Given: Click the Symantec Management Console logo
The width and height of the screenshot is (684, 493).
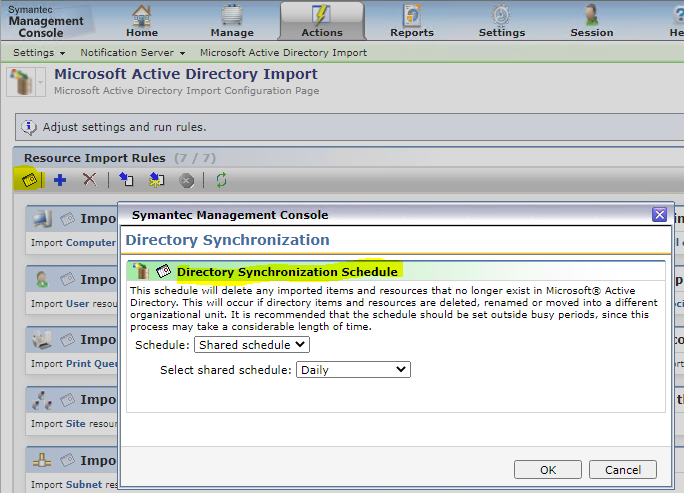Looking at the screenshot, I should (x=45, y=21).
